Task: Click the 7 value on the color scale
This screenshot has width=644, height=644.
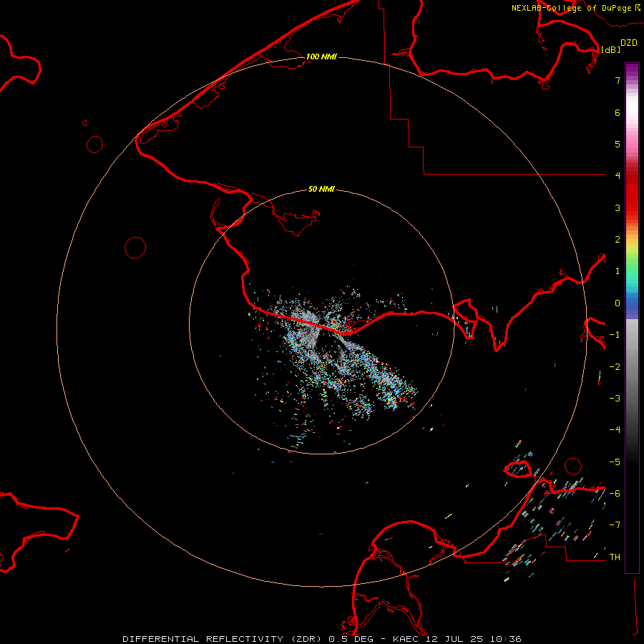Action: click(618, 80)
